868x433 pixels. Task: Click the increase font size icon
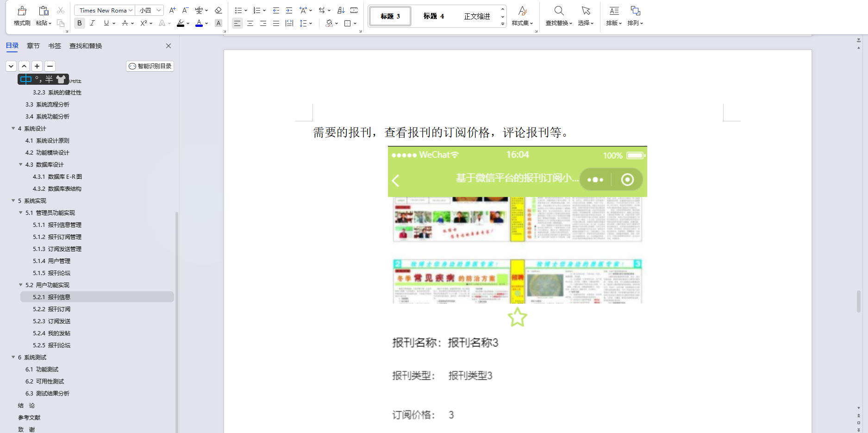[x=171, y=10]
